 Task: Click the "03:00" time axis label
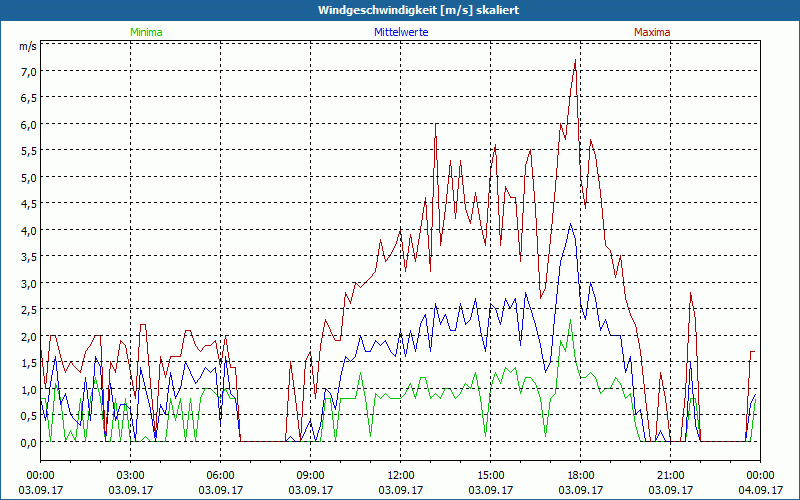[x=131, y=476]
